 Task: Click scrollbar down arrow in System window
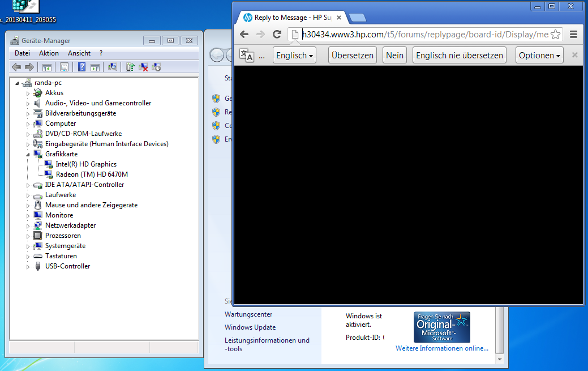500,359
